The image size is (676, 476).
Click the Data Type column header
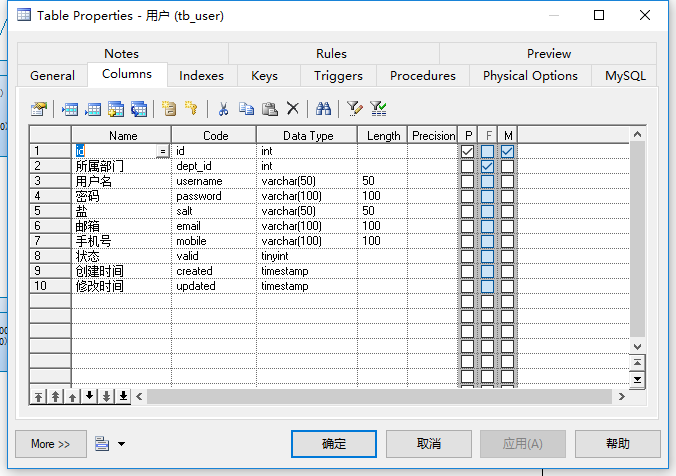(x=307, y=135)
